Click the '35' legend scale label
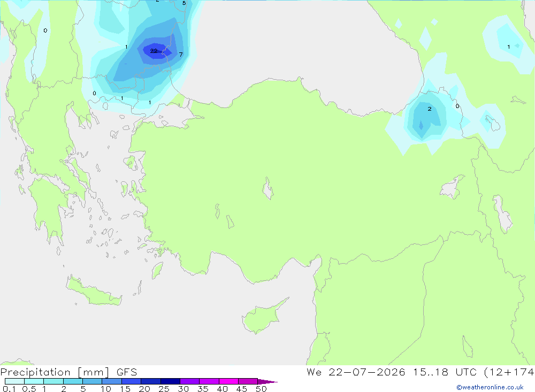Screen dimensions: 535x392 click(203, 389)
